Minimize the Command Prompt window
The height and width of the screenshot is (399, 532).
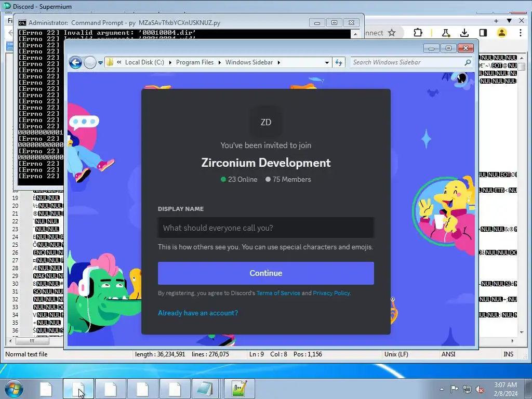coord(317,23)
